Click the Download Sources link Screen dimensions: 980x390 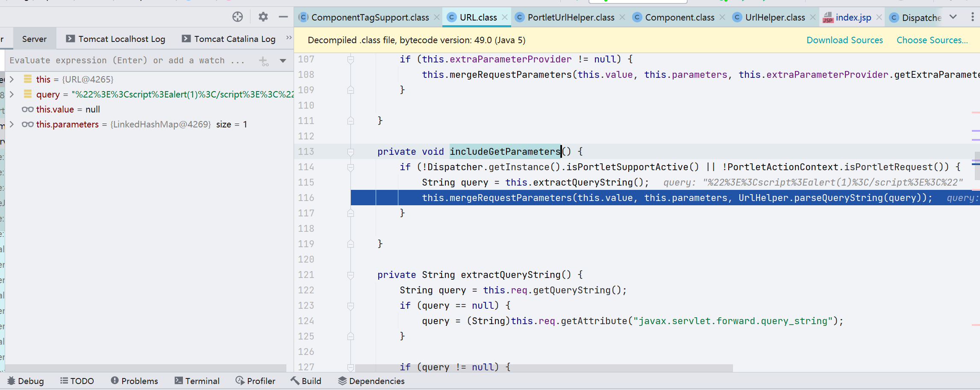(844, 39)
